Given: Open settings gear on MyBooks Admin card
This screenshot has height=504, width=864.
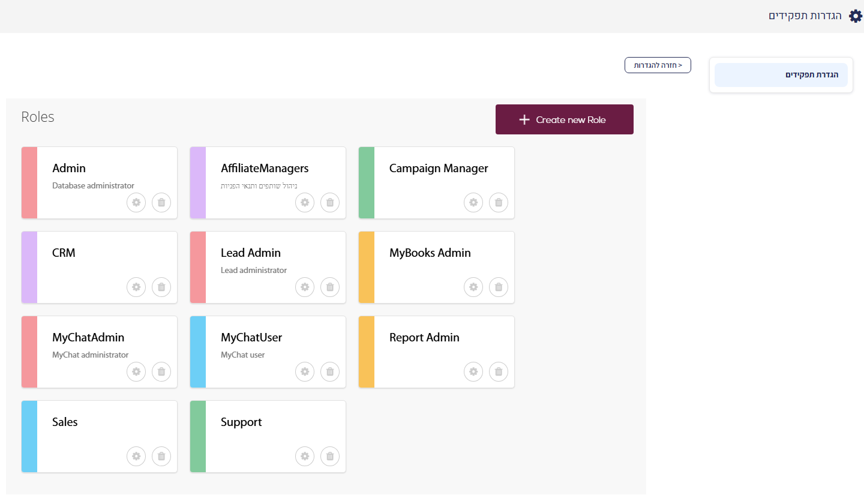Looking at the screenshot, I should pyautogui.click(x=473, y=287).
